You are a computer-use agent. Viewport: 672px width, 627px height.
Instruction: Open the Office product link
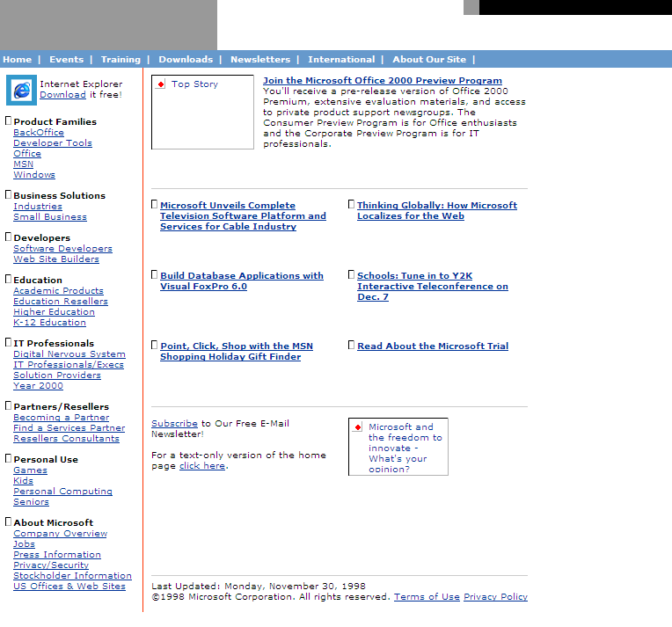(27, 153)
